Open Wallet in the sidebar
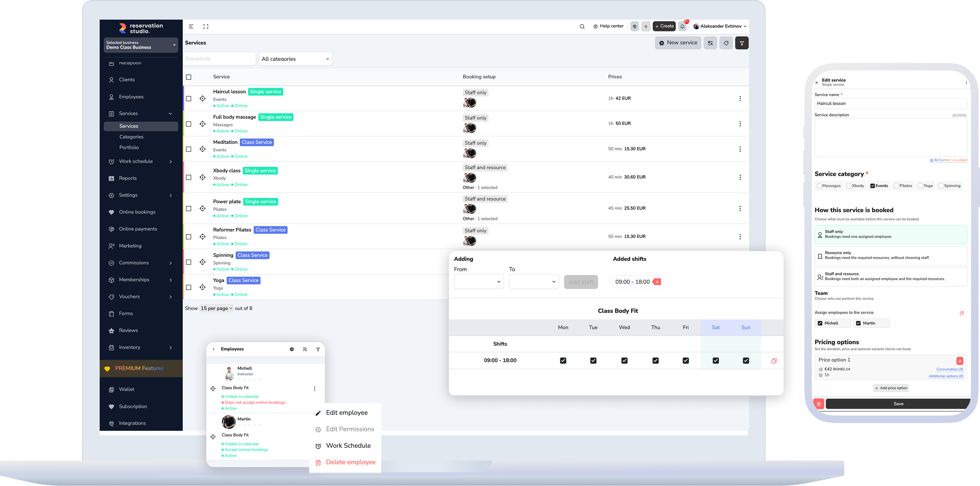Screen dimensions: 980x486 pos(127,389)
